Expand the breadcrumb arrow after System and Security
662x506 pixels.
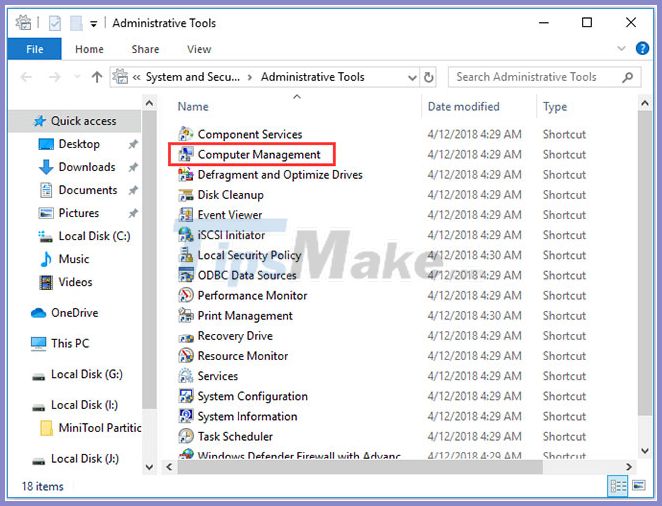(250, 77)
